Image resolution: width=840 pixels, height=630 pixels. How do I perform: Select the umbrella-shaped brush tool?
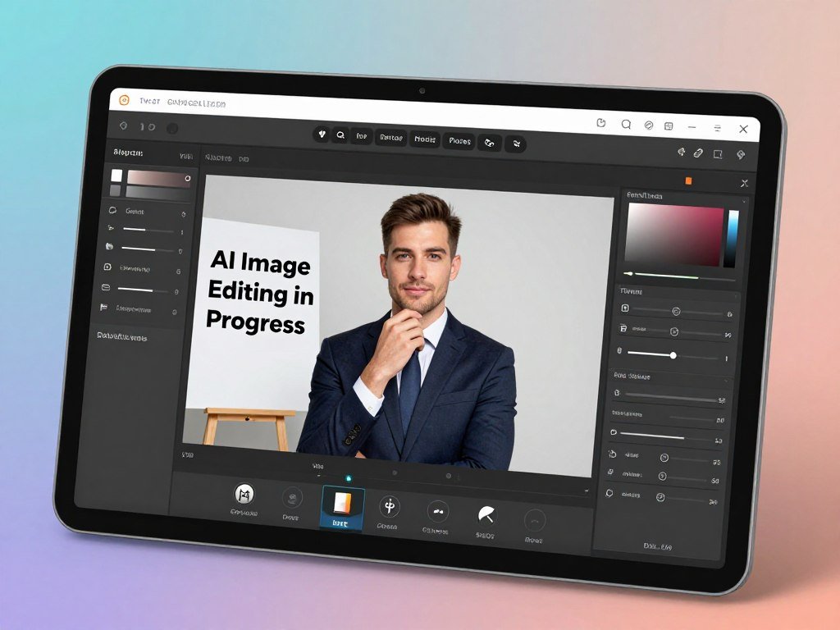coord(486,515)
